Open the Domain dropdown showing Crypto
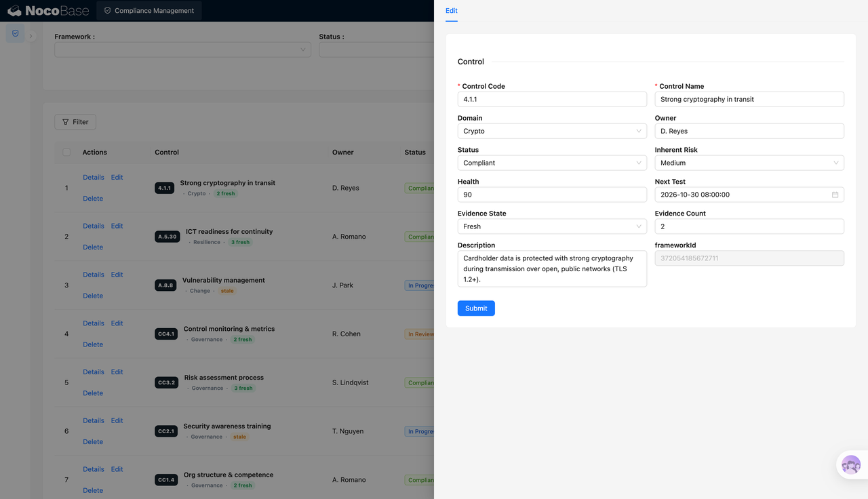This screenshot has width=868, height=499. (x=552, y=131)
